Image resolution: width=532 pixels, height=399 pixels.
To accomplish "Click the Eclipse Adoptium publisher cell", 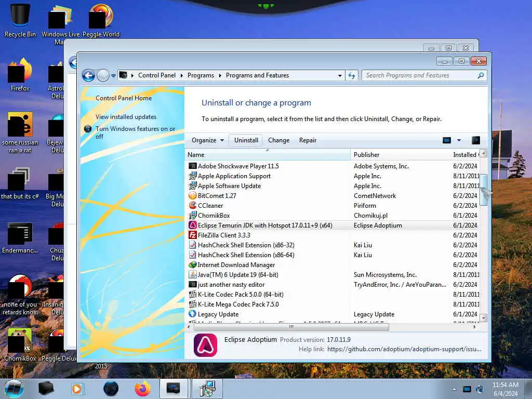I will (x=378, y=225).
